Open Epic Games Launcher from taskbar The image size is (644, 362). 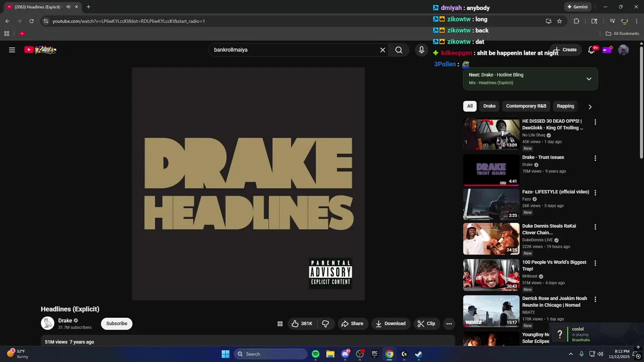pyautogui.click(x=374, y=354)
